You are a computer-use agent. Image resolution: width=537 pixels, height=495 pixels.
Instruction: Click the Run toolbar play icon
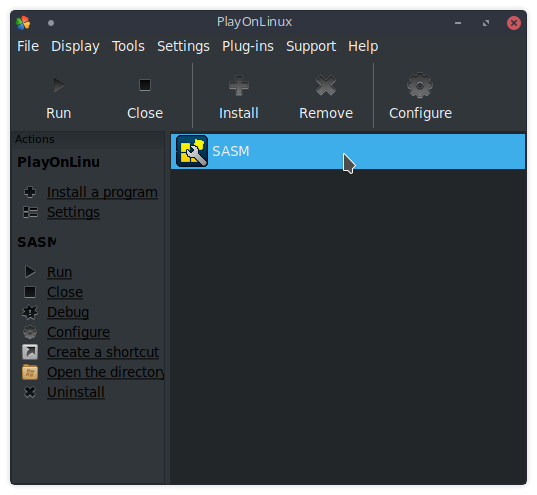(x=59, y=85)
